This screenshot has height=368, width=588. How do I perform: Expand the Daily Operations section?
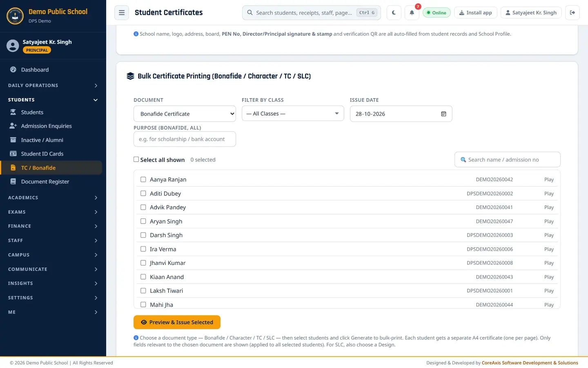point(53,85)
